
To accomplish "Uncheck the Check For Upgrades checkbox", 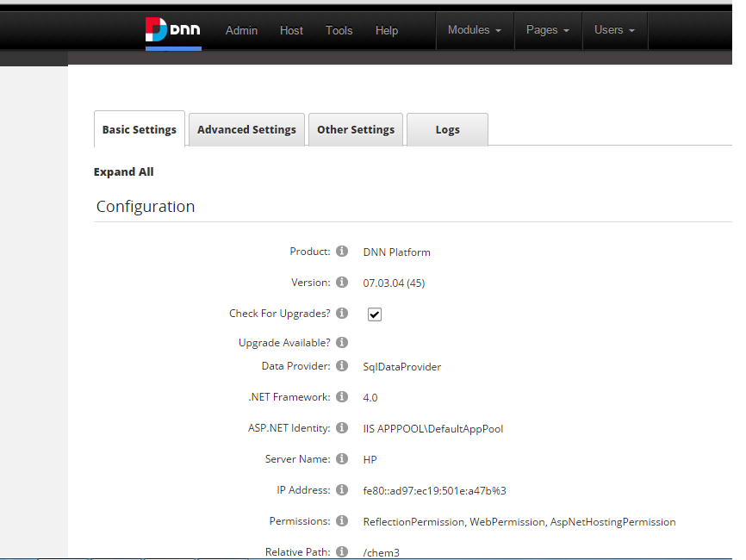I will [375, 314].
